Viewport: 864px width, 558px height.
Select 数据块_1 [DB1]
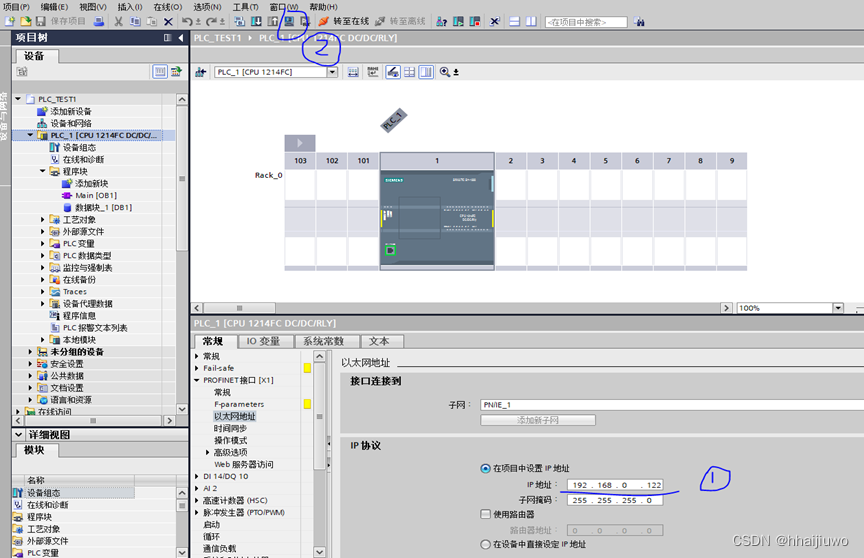point(103,207)
